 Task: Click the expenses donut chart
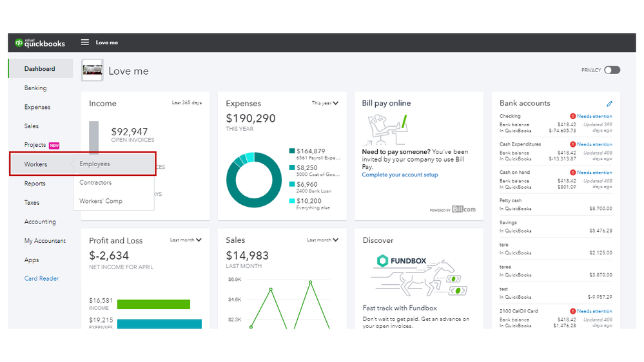[x=254, y=180]
